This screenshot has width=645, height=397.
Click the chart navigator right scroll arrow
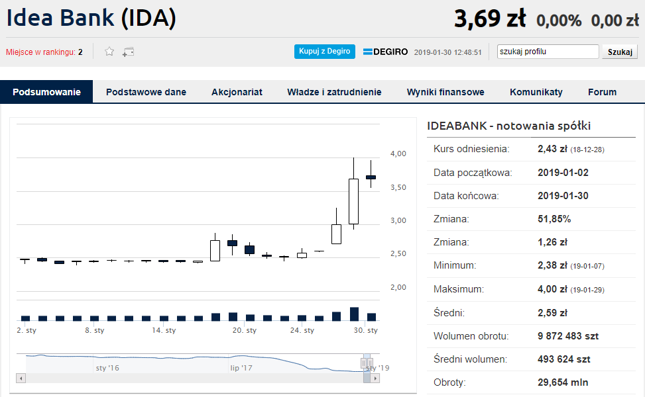375,378
